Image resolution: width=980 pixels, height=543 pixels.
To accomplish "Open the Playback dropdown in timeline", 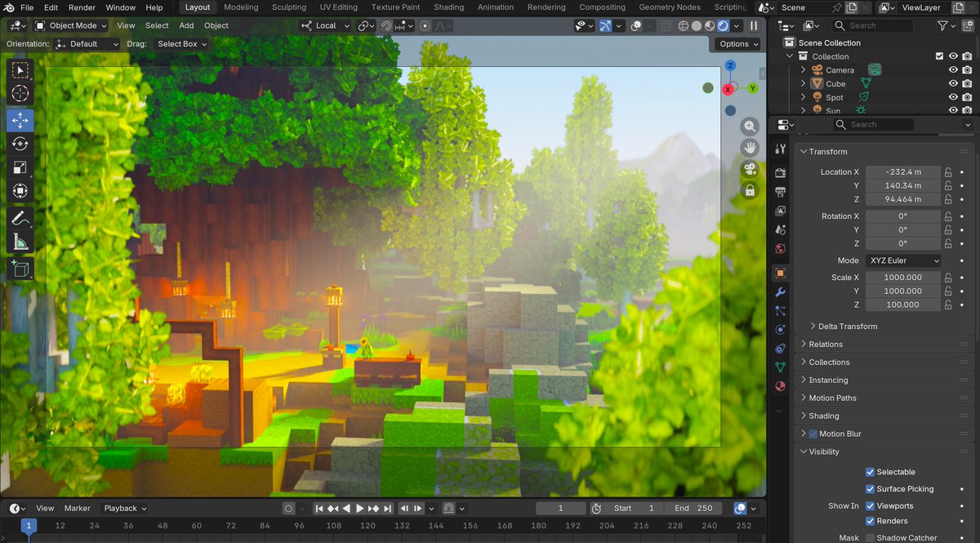I will pos(125,508).
